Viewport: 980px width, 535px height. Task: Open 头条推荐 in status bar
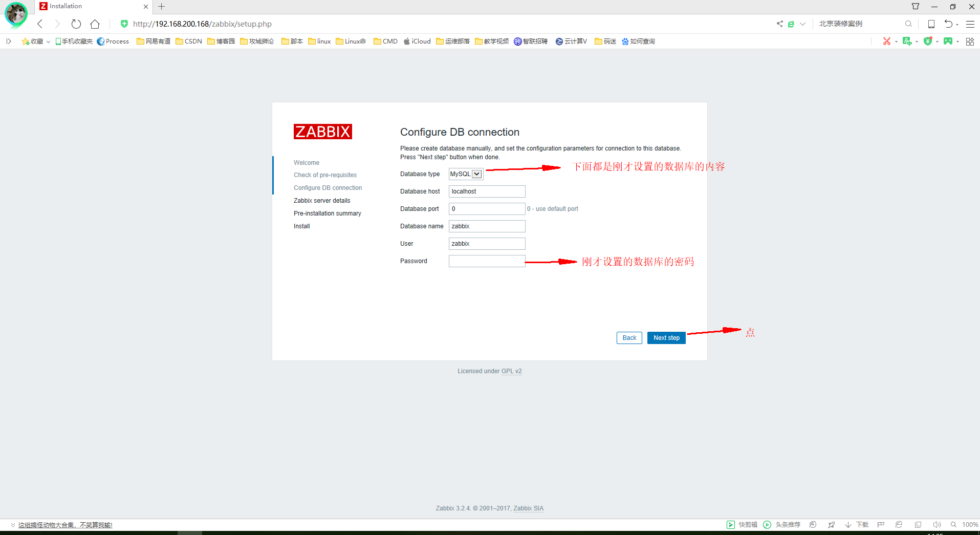click(x=782, y=525)
